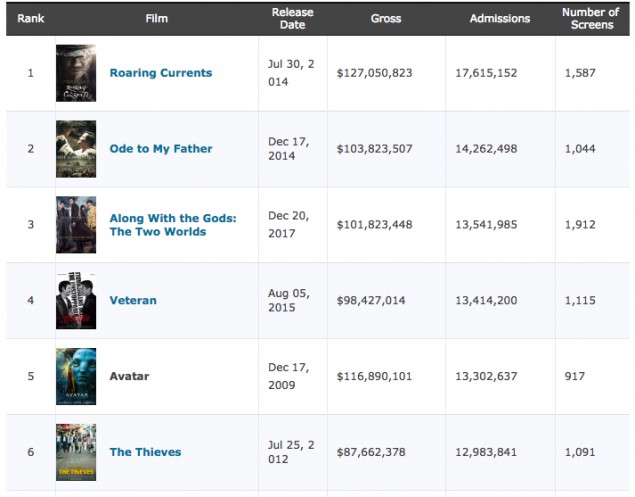Open the Roaring Currents film link
Viewport: 635px width, 497px height.
coord(160,73)
